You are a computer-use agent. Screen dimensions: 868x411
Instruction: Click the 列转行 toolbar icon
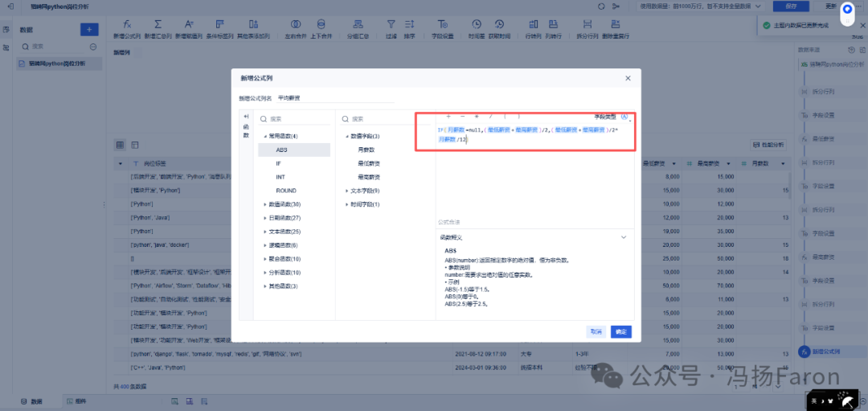point(553,24)
